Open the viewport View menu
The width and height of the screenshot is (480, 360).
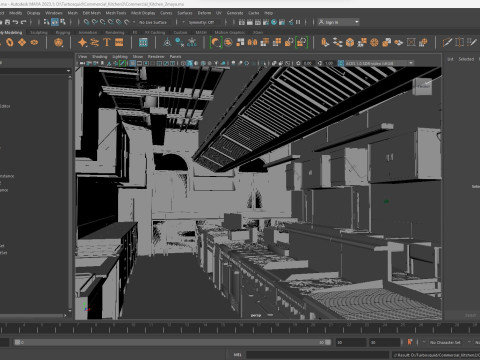[x=83, y=56]
